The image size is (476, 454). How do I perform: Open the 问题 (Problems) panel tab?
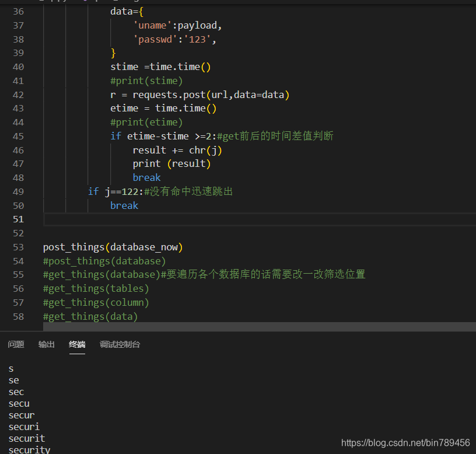(x=16, y=344)
